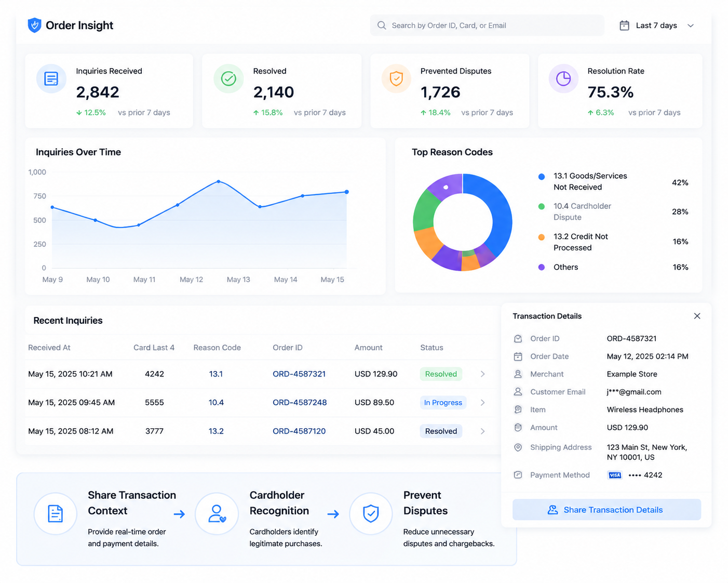Viewport: 728px width, 583px height.
Task: Open order link ORD-4587120
Action: (x=299, y=431)
